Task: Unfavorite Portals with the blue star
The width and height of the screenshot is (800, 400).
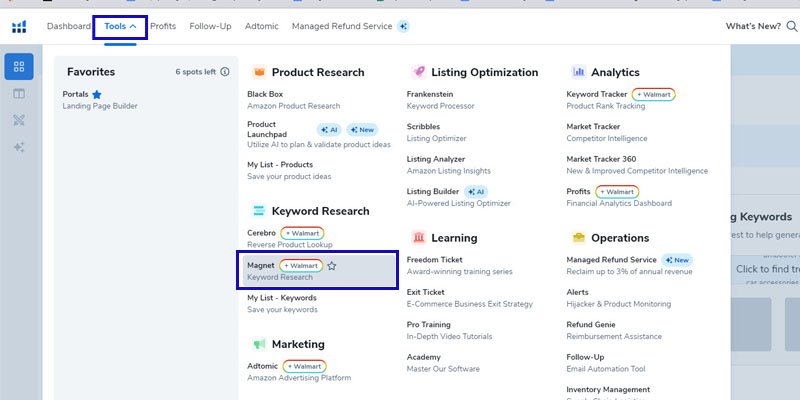Action: 96,94
